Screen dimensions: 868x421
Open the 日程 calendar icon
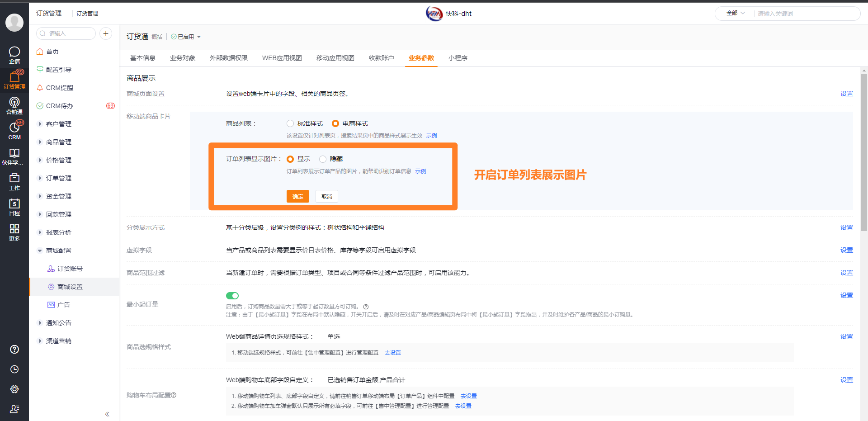(14, 207)
